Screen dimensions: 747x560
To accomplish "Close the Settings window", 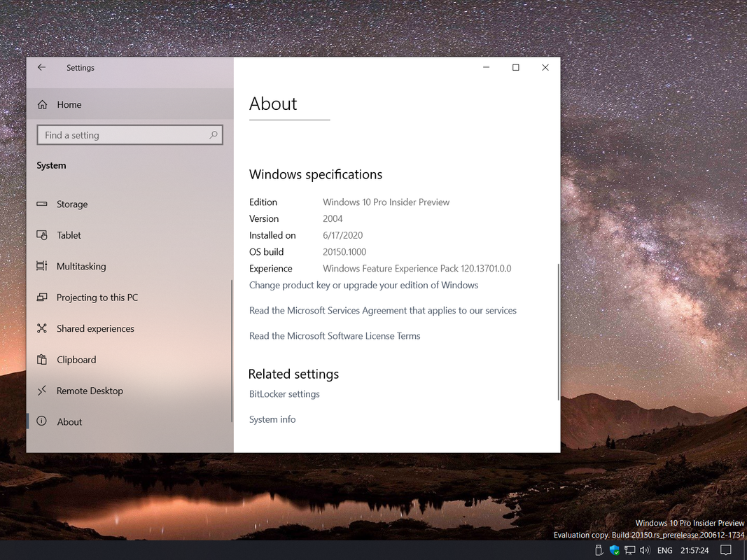I will pos(545,68).
